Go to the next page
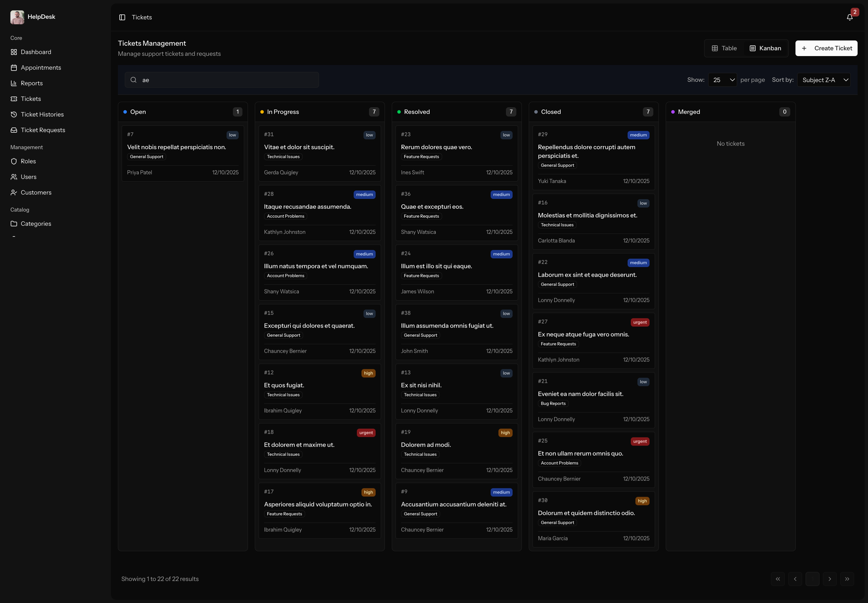Image resolution: width=868 pixels, height=603 pixels. (830, 579)
